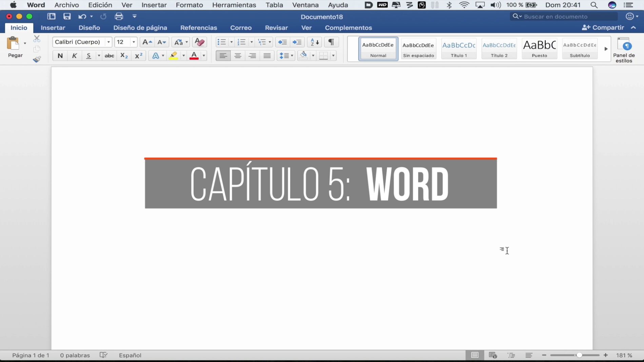Click the save document icon
This screenshot has height=362, width=644.
[x=67, y=16]
